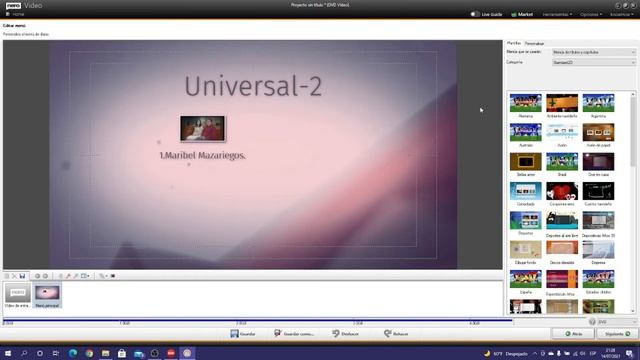Select the Cuento navideño template
This screenshot has height=360, width=640.
tap(598, 194)
